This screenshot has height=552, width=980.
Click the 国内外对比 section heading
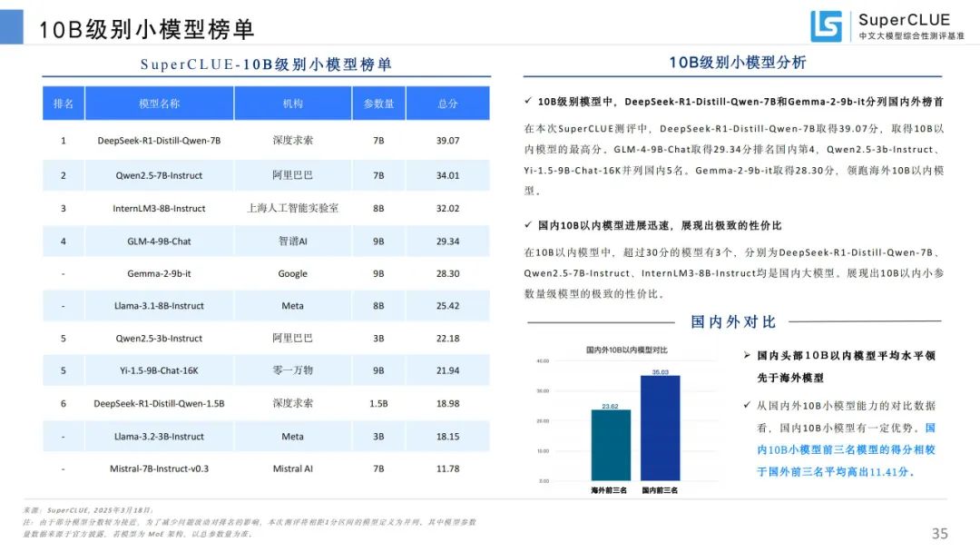pyautogui.click(x=733, y=322)
